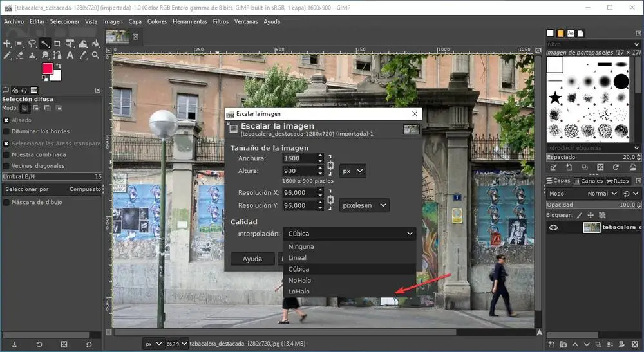Open the Archivo menu
Image resolution: width=644 pixels, height=352 pixels.
14,21
